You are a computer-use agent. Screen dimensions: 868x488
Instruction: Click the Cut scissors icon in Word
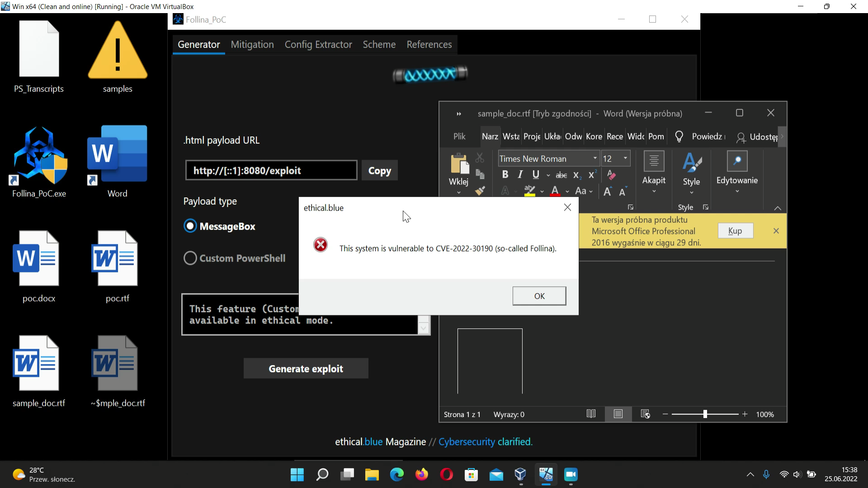[480, 158]
